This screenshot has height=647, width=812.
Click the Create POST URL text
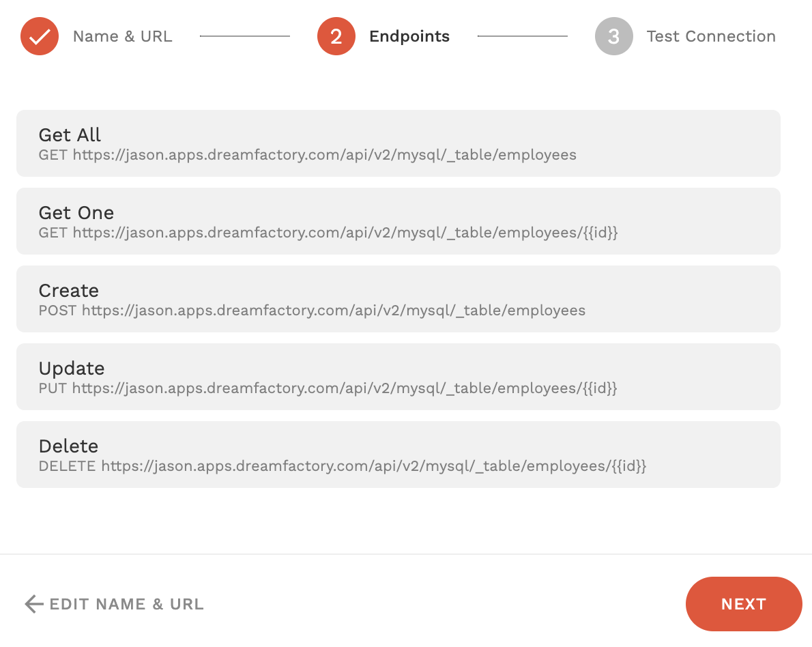point(312,311)
